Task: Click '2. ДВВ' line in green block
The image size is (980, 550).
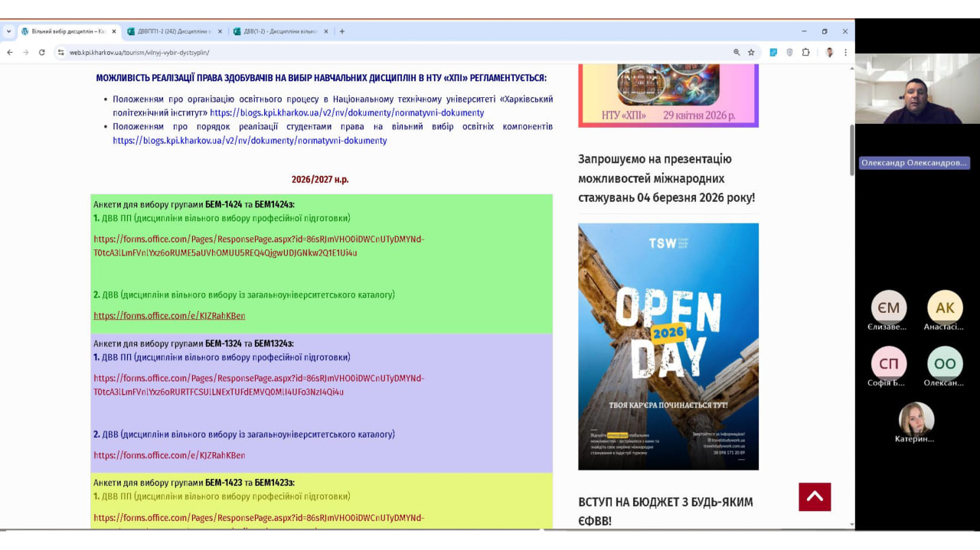Action: pyautogui.click(x=244, y=295)
